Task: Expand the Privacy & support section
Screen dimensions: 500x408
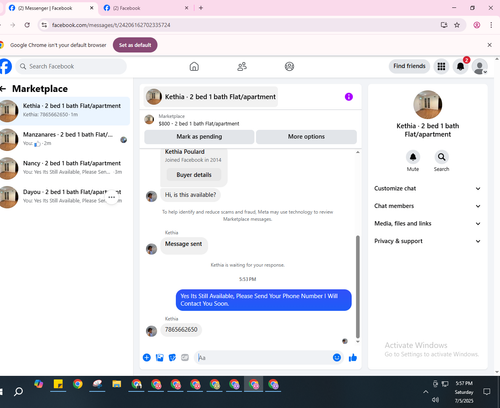Action: (428, 241)
